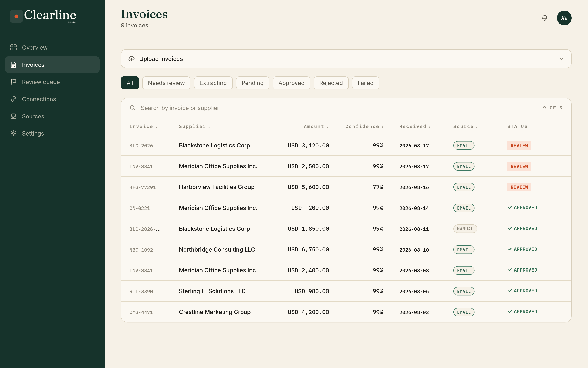The image size is (588, 368).
Task: Select the All filter tab
Action: pyautogui.click(x=130, y=83)
